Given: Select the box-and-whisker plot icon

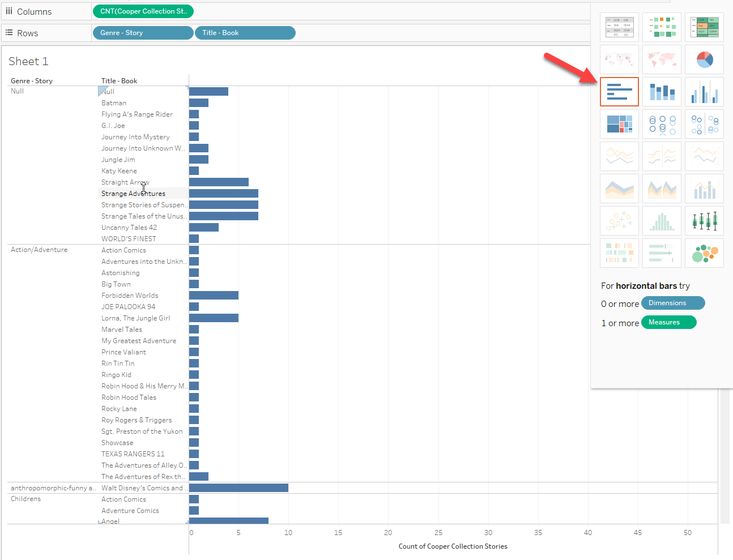Looking at the screenshot, I should click(704, 221).
